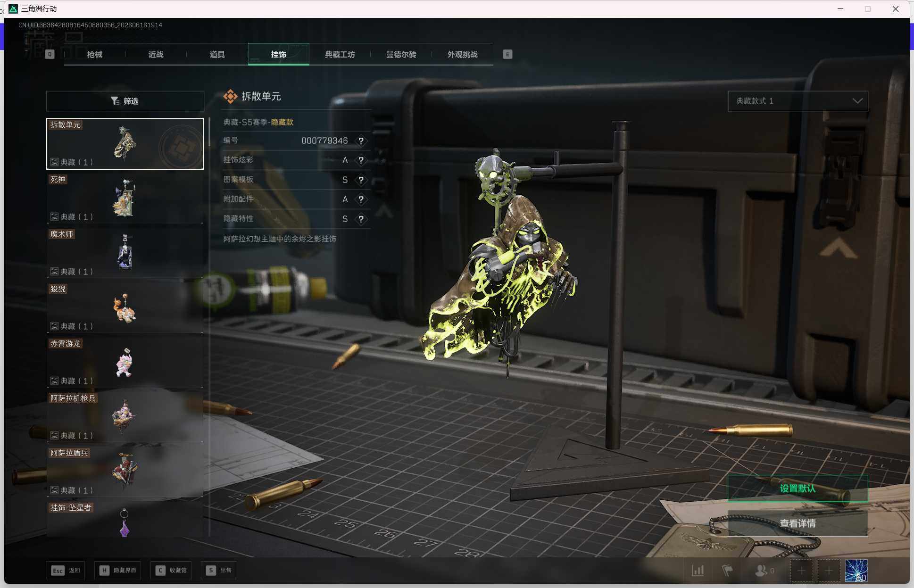Click the 典藏 icon on 拆散单元 card

55,162
